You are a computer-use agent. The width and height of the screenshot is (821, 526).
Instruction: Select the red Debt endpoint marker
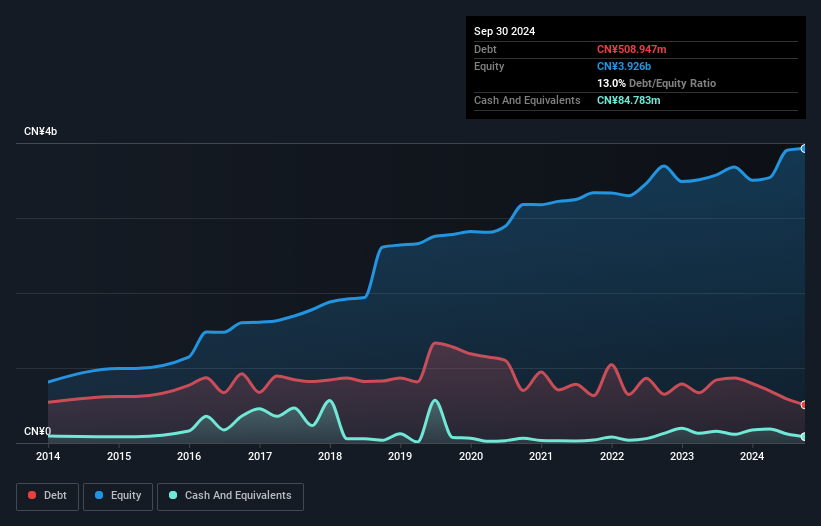[x=804, y=405]
